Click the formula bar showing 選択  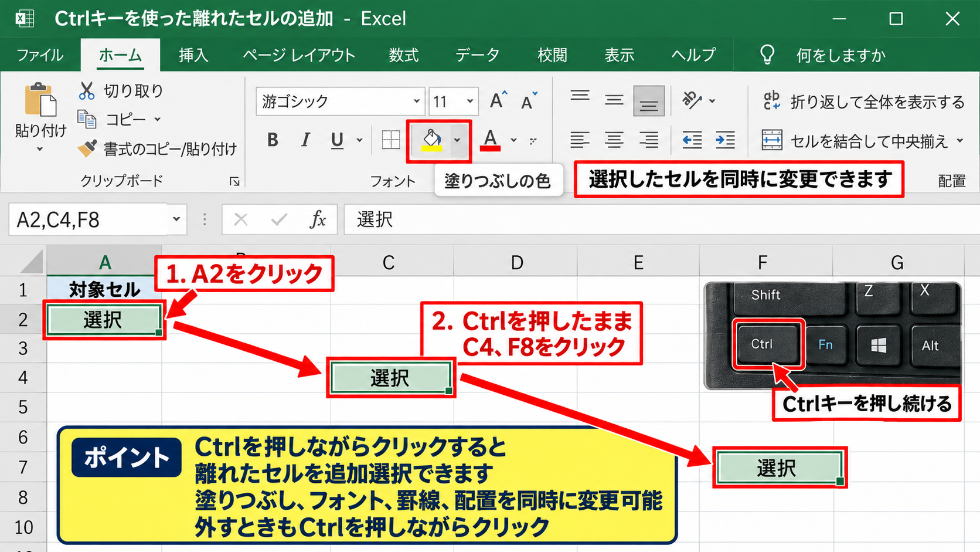[x=661, y=219]
